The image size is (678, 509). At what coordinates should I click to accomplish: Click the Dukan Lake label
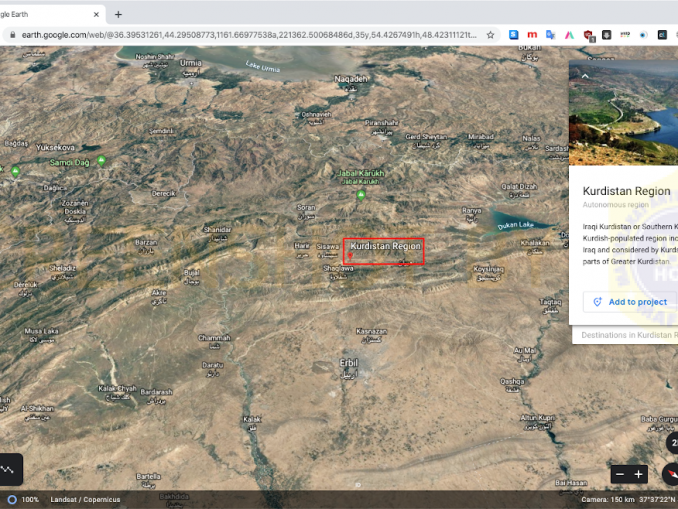[515, 225]
